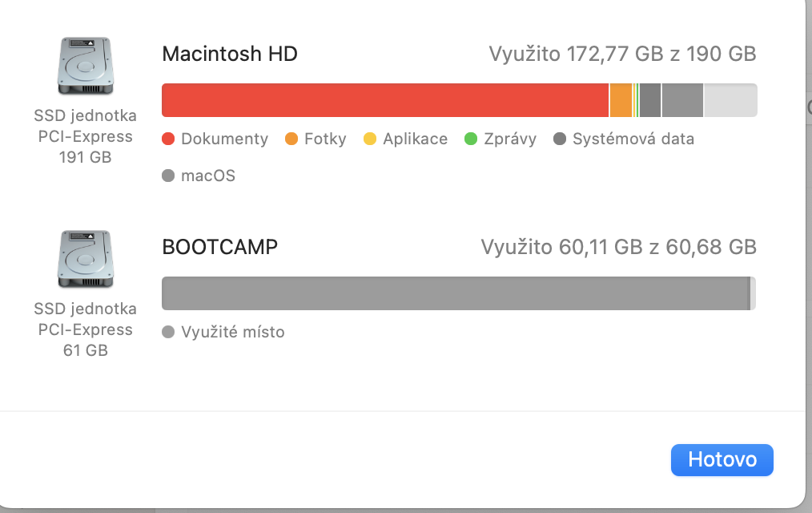Screen dimensions: 812x513
Task: Click the Macintosh HD drive icon
Action: (x=85, y=66)
